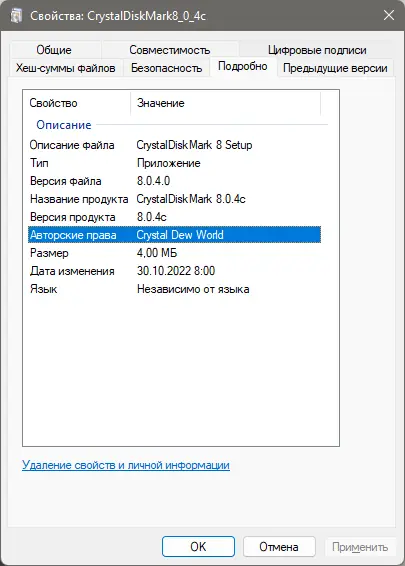The image size is (405, 566).
Task: Select the highlighted Авторские права row
Action: click(x=174, y=235)
